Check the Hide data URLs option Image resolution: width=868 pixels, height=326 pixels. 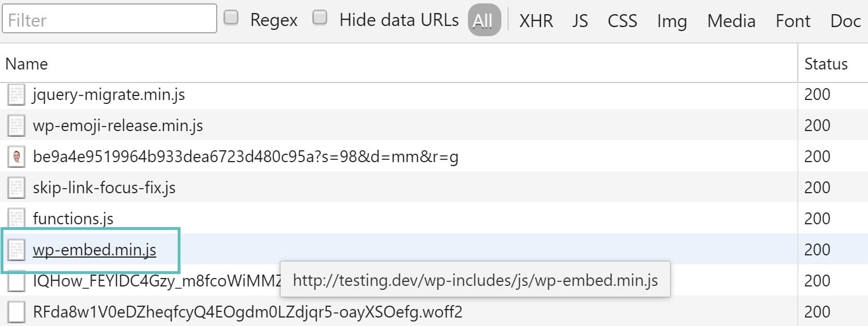coord(320,17)
